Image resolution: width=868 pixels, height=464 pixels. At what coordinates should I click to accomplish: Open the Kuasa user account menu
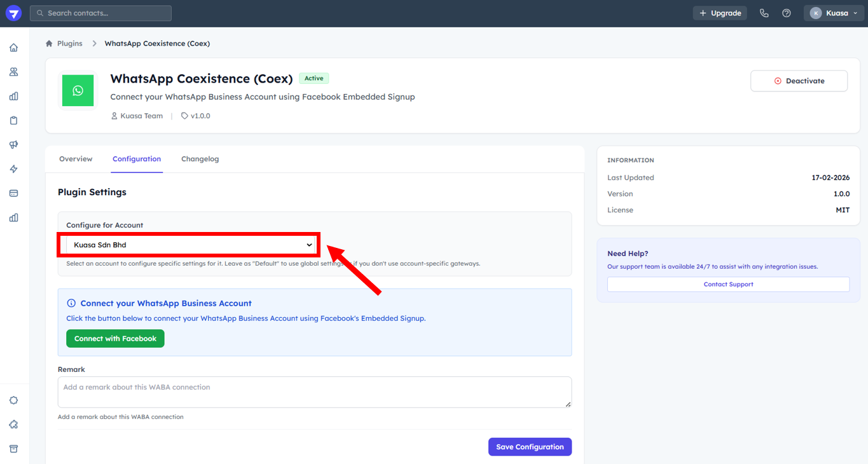point(834,13)
